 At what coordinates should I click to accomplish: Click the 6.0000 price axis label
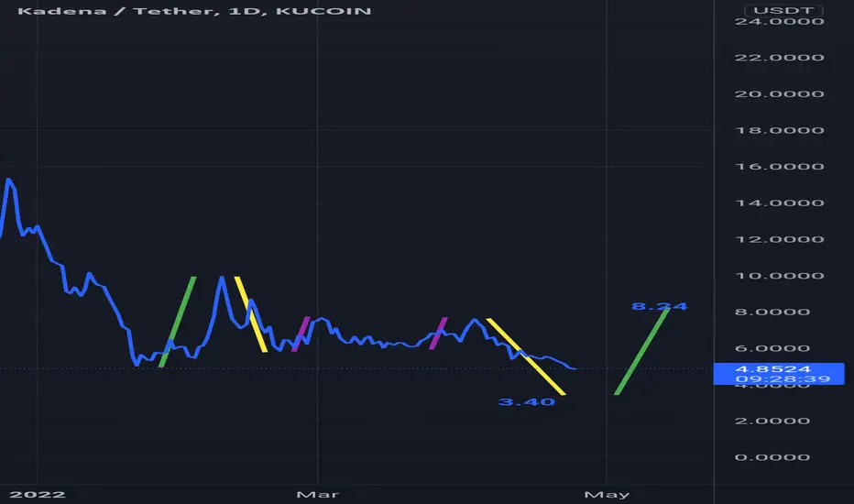[x=772, y=348]
